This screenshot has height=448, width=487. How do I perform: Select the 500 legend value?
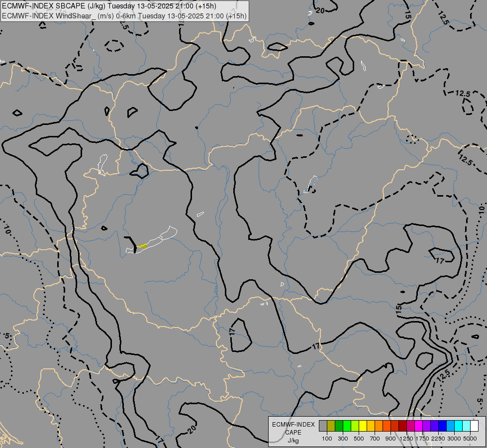coord(359,439)
